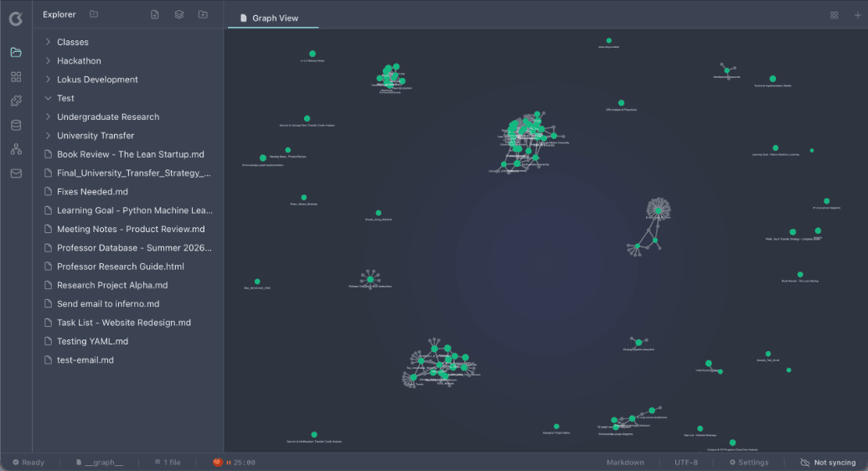Image resolution: width=868 pixels, height=471 pixels.
Task: Add a new tab with plus icon
Action: 857,15
